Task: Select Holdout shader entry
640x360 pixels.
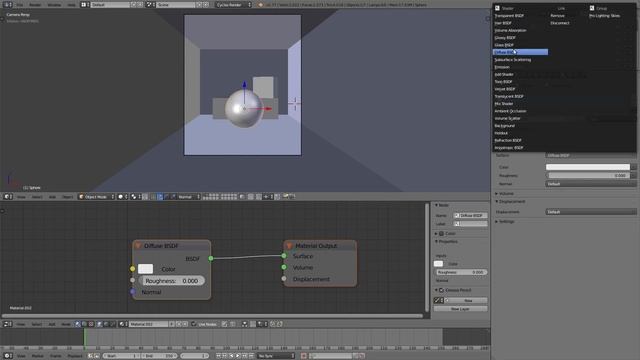Action: 501,133
